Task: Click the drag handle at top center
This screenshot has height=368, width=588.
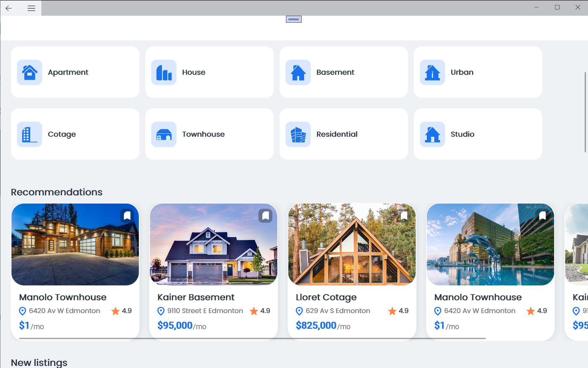Action: tap(294, 19)
